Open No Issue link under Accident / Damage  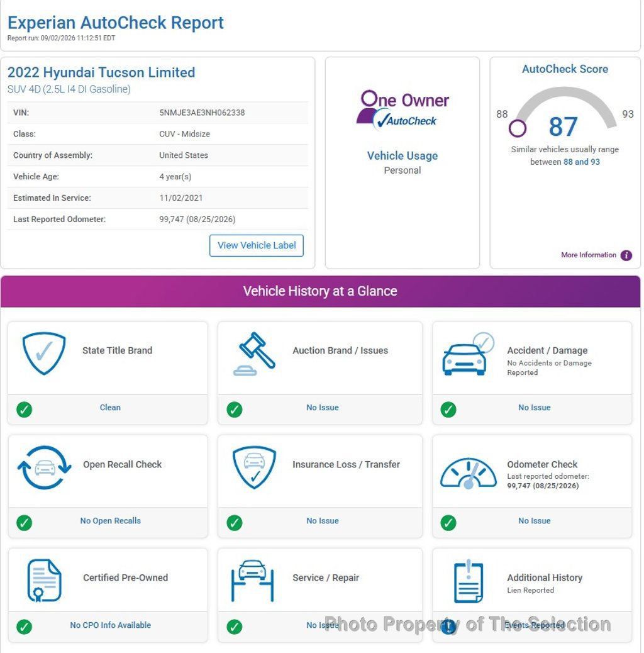pos(535,407)
